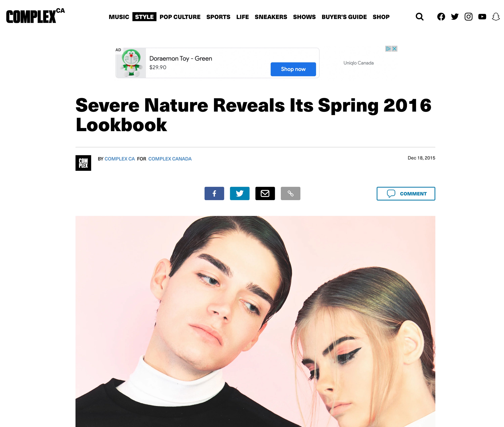504x427 pixels.
Task: Share article via Twitter bird button
Action: click(x=240, y=193)
